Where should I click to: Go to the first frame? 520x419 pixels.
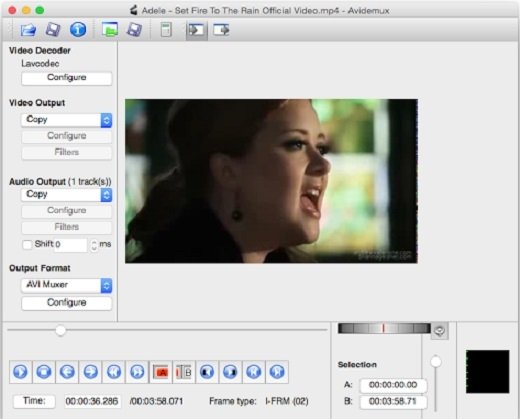(254, 372)
